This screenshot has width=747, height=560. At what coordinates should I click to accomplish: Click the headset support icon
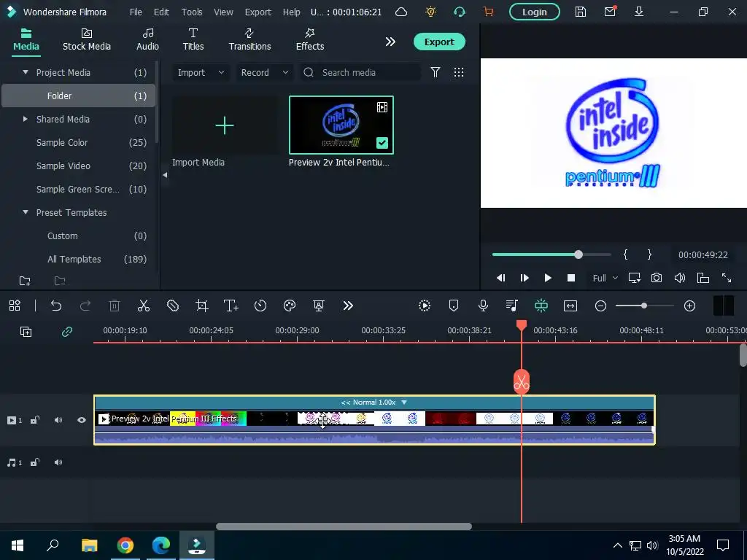click(460, 12)
